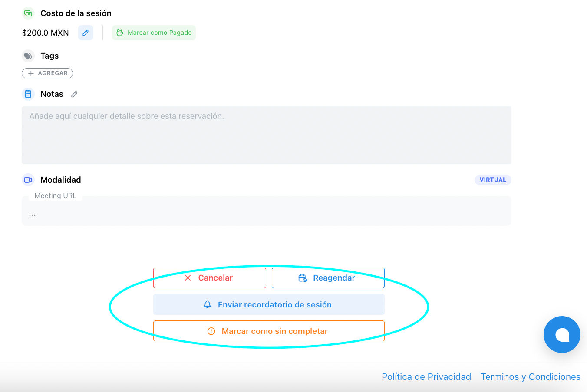This screenshot has width=587, height=392.
Task: Open the blue chat bubble widget
Action: [x=562, y=334]
